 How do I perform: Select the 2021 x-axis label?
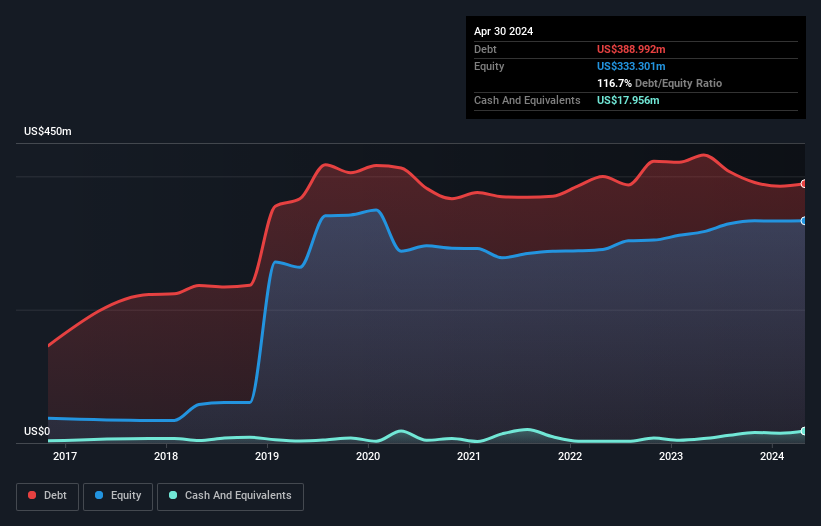pyautogui.click(x=469, y=456)
